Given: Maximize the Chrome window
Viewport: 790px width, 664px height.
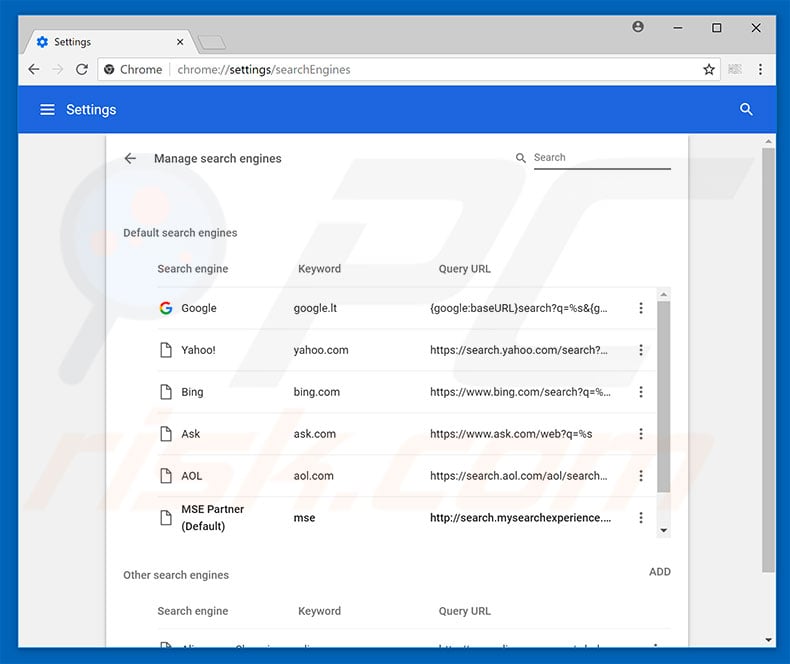Looking at the screenshot, I should pos(716,28).
